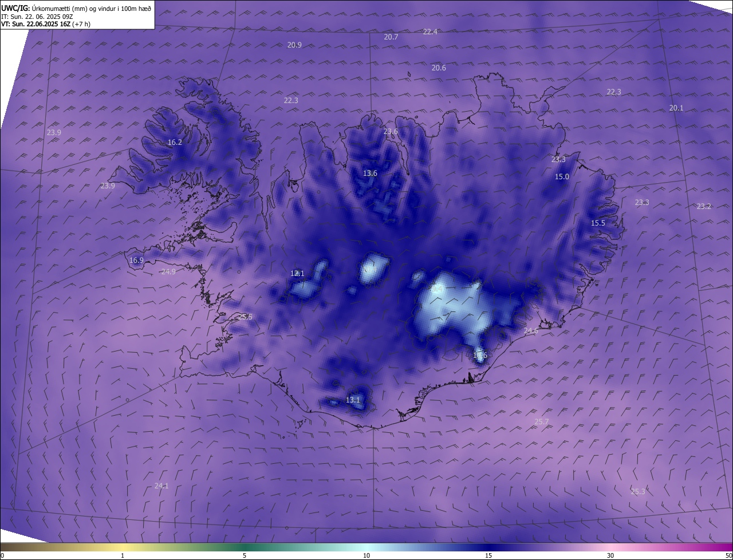Viewport: 733px width, 560px height.
Task: Click the title line starting 'UWC/IG: Úrkomumætti (mm)'
Action: click(76, 8)
